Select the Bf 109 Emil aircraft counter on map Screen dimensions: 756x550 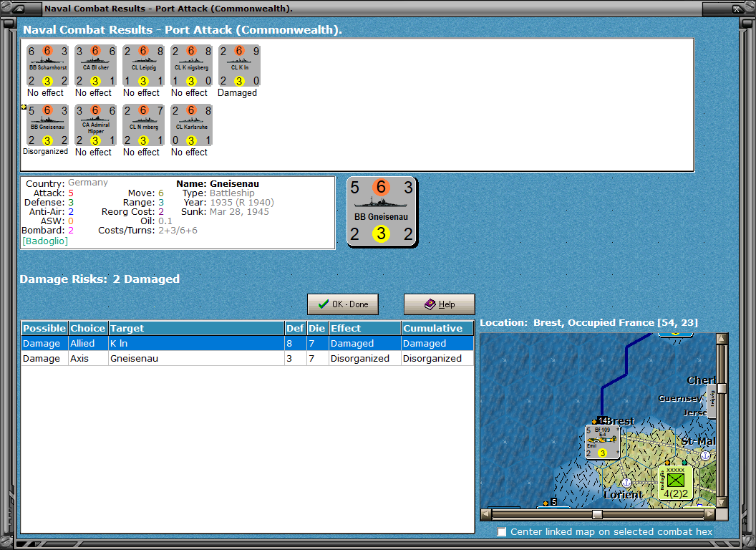pyautogui.click(x=601, y=442)
